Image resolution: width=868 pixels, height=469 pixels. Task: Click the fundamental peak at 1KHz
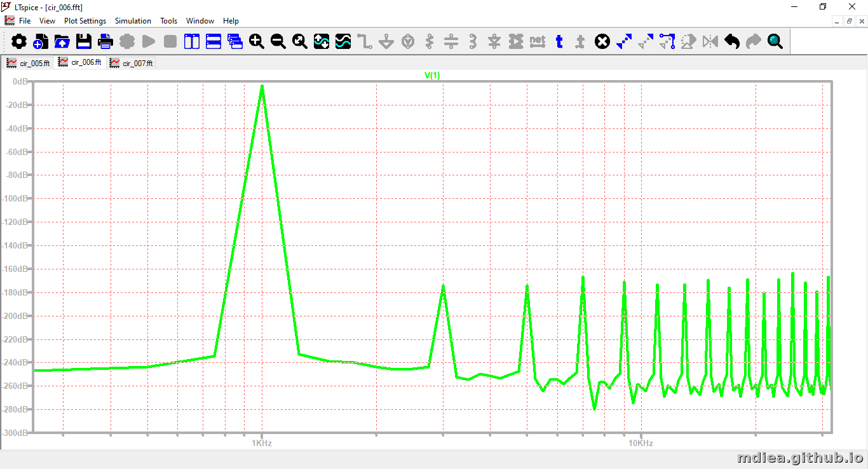click(x=262, y=87)
